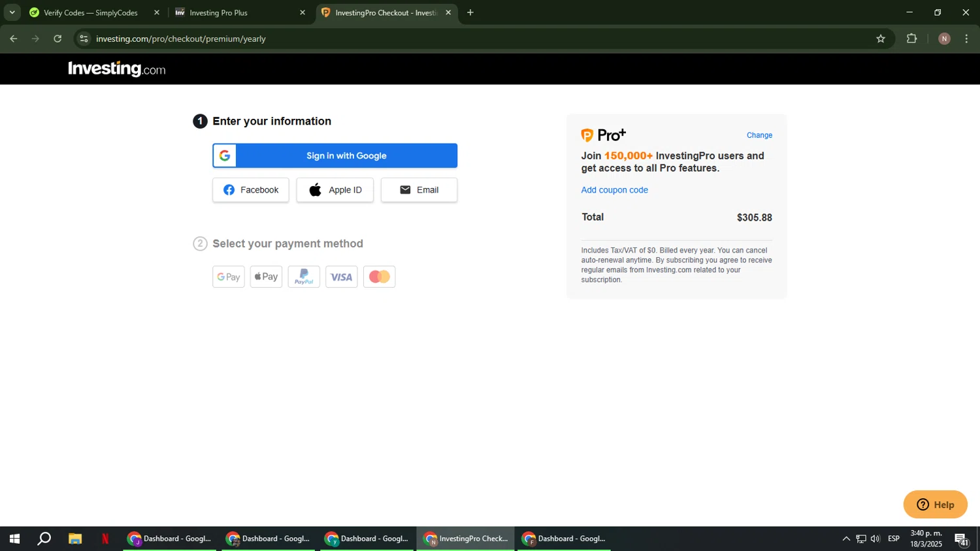The image size is (980, 551).
Task: Choose the PayPal payment icon
Action: (304, 277)
